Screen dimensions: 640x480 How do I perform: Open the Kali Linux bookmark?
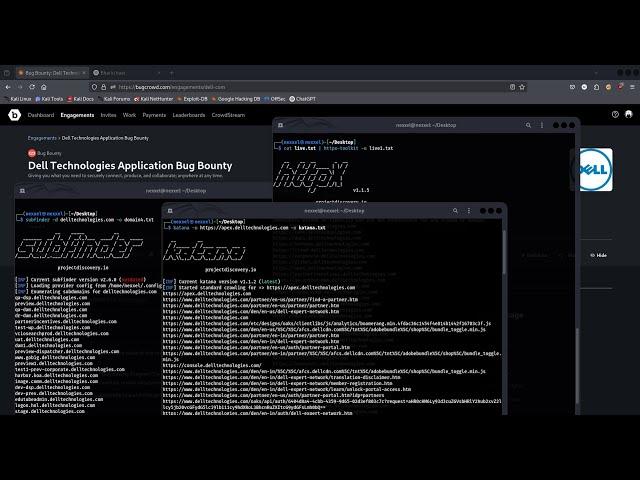[x=18, y=99]
